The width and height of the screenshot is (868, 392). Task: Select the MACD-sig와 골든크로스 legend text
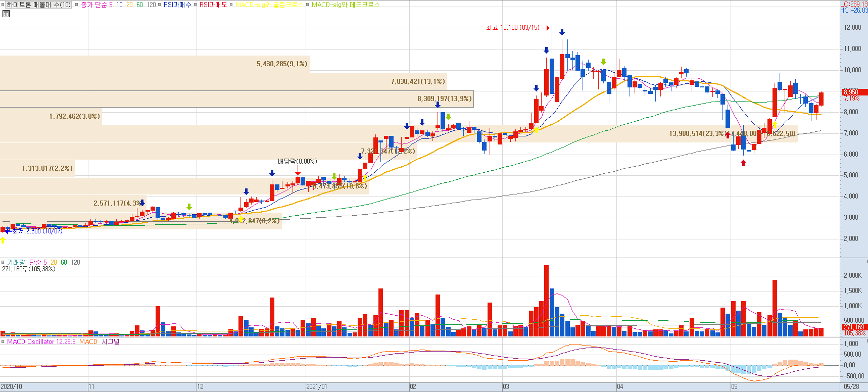[269, 5]
